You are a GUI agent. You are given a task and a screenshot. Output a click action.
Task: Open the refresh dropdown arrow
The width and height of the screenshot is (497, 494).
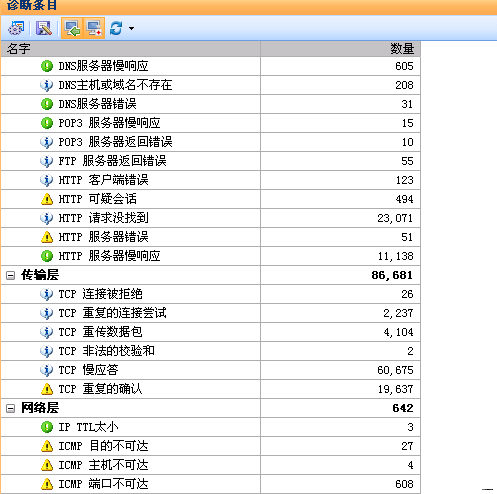coord(131,28)
